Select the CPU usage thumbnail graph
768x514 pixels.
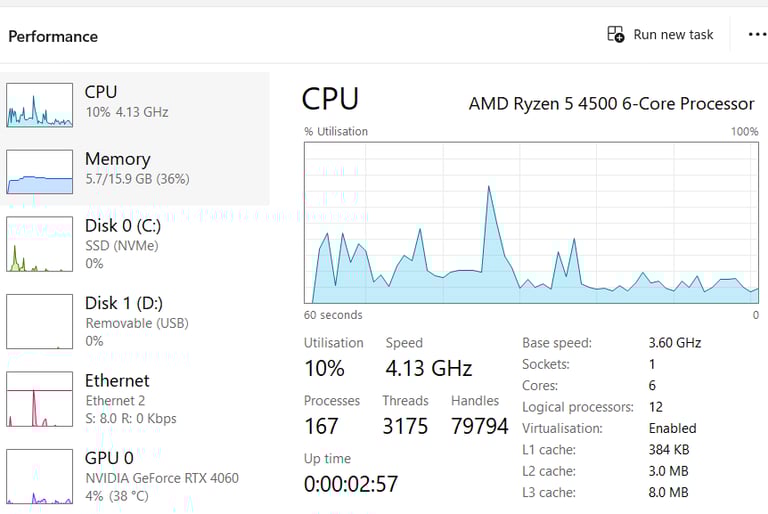(40, 105)
